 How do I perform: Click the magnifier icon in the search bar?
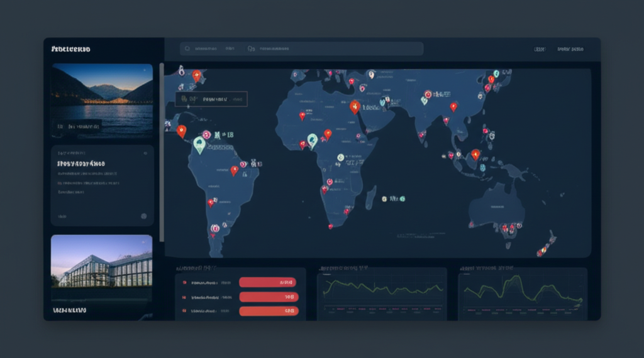coord(187,48)
